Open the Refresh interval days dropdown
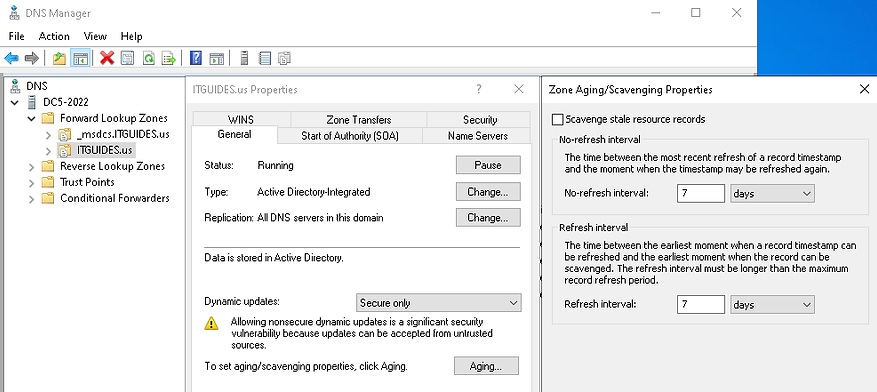The height and width of the screenshot is (392, 877). [772, 305]
